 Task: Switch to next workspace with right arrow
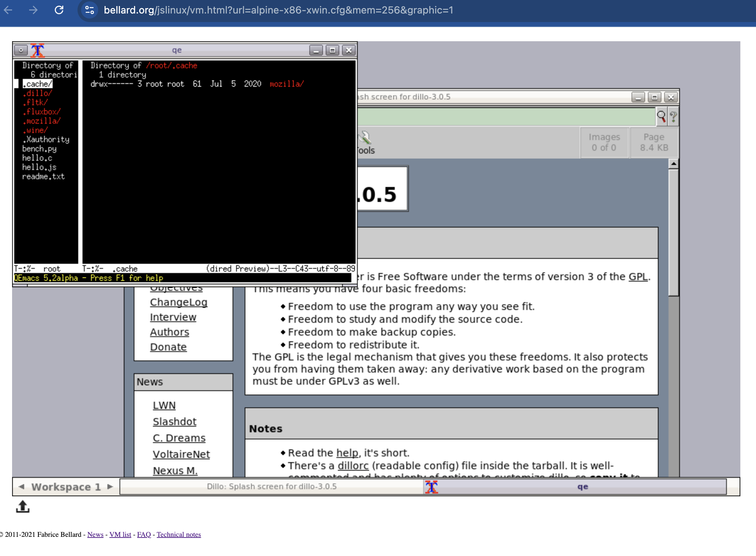110,487
